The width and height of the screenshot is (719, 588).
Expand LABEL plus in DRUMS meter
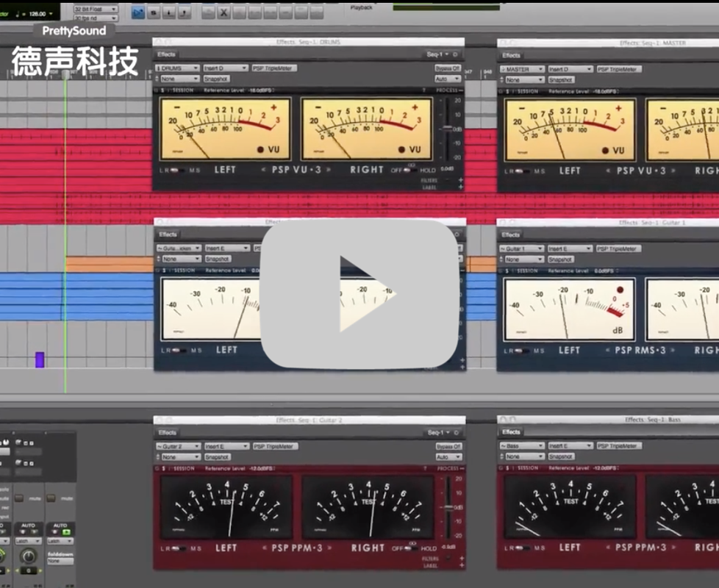[461, 187]
